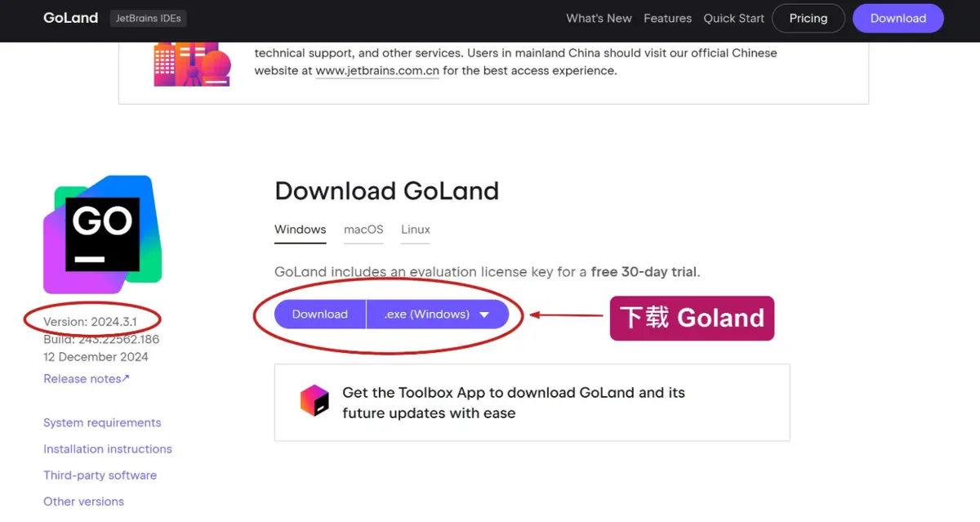Viewport: 980px width, 522px height.
Task: Open Quick Start from navigation
Action: click(x=734, y=18)
